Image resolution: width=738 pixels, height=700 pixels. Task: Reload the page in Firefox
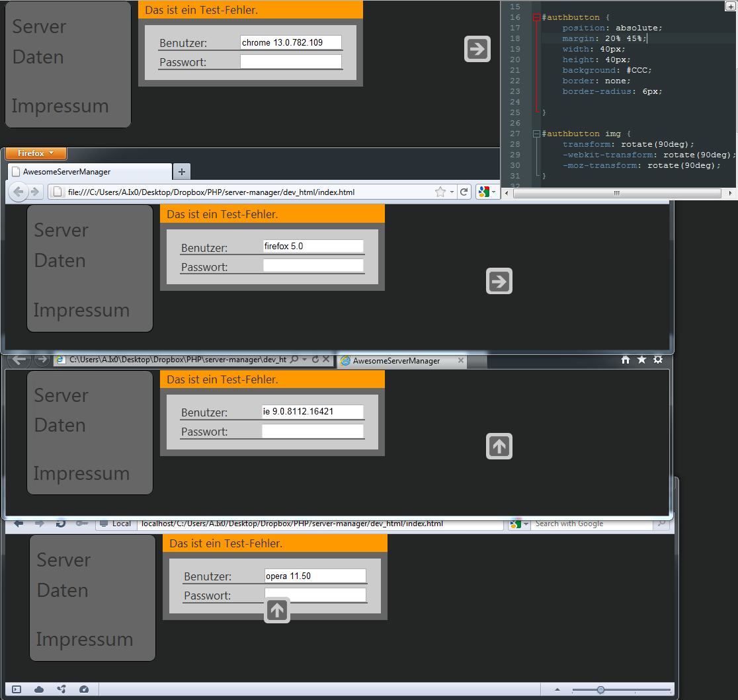tap(464, 192)
